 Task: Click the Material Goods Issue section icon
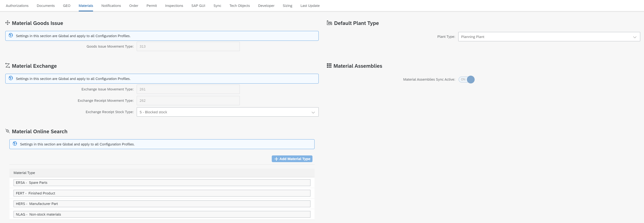coord(8,23)
